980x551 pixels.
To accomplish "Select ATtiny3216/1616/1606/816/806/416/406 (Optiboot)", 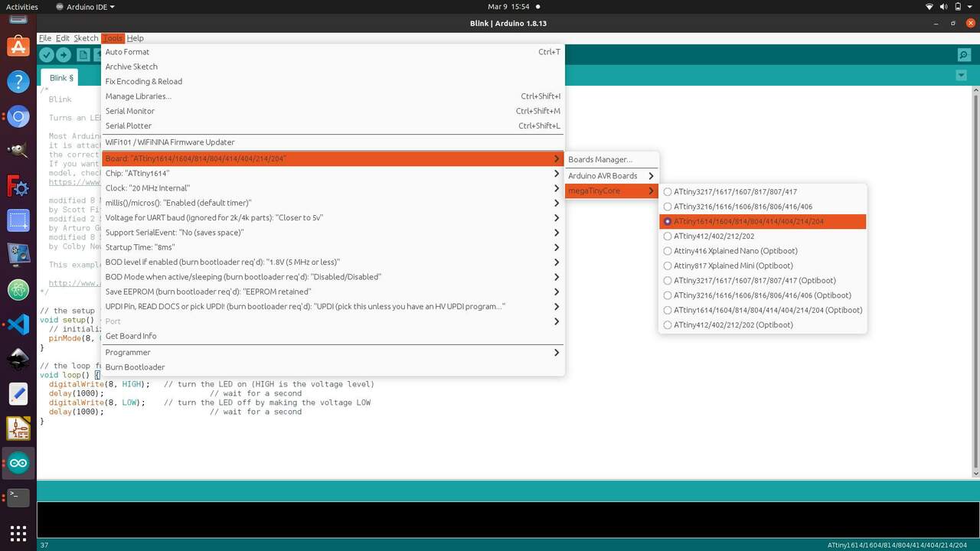I will pyautogui.click(x=763, y=295).
